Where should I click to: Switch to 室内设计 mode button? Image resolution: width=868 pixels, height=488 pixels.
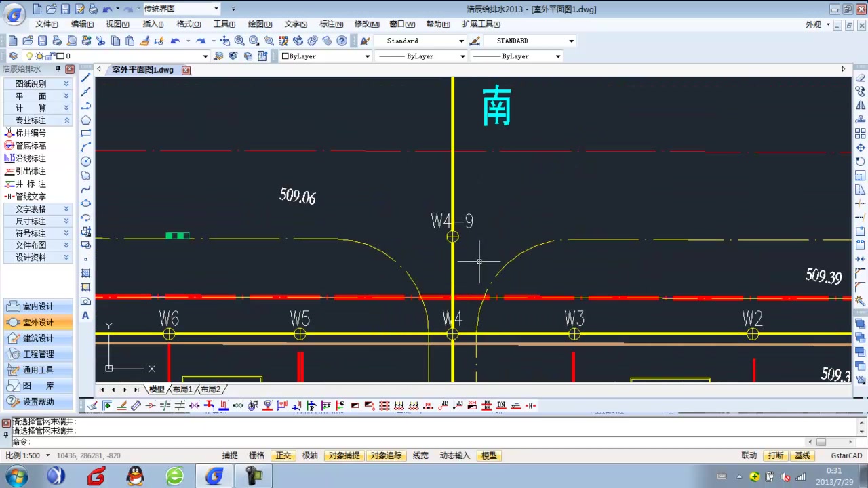point(38,306)
